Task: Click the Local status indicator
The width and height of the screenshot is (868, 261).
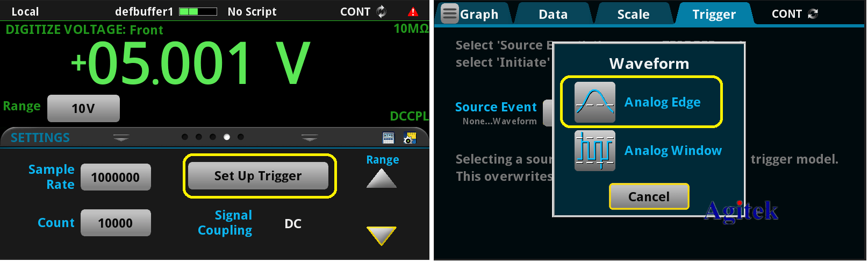Action: (25, 12)
